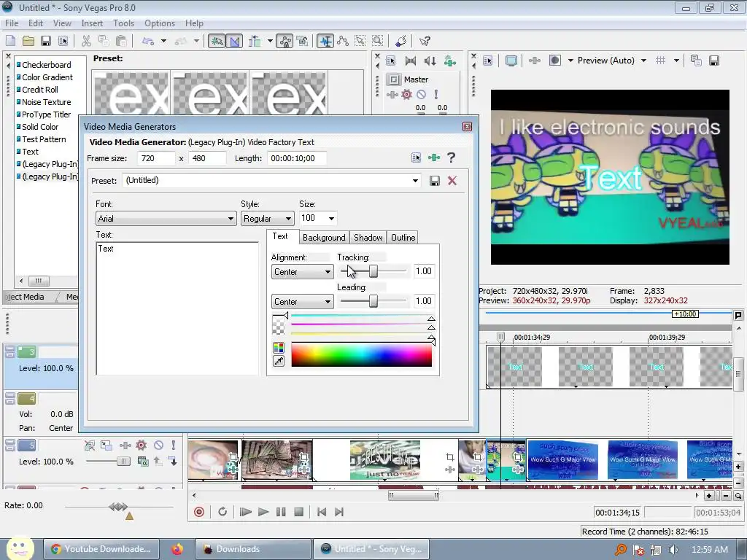Click the Cut scissors icon
This screenshot has height=560, width=747.
[x=86, y=41]
